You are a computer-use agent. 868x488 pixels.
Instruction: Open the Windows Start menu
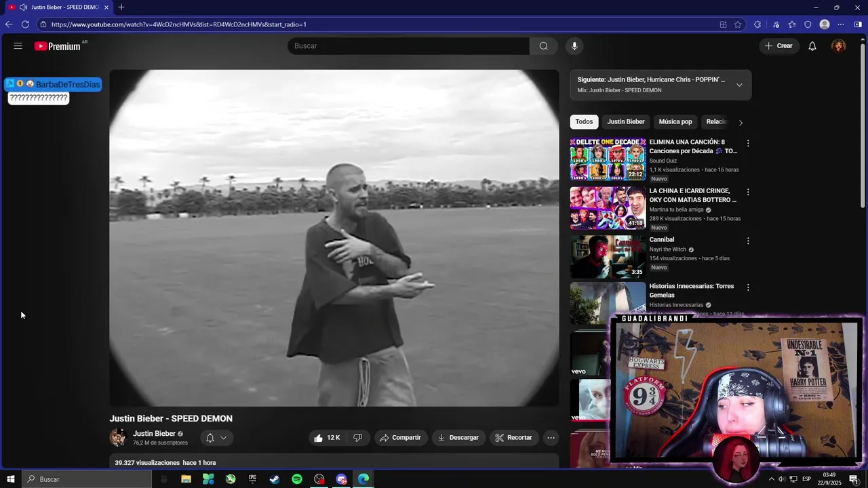coord(11,479)
